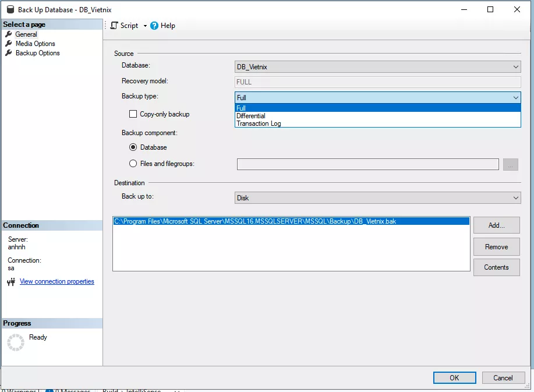
Task: Choose Differential from backup type list
Action: 251,116
